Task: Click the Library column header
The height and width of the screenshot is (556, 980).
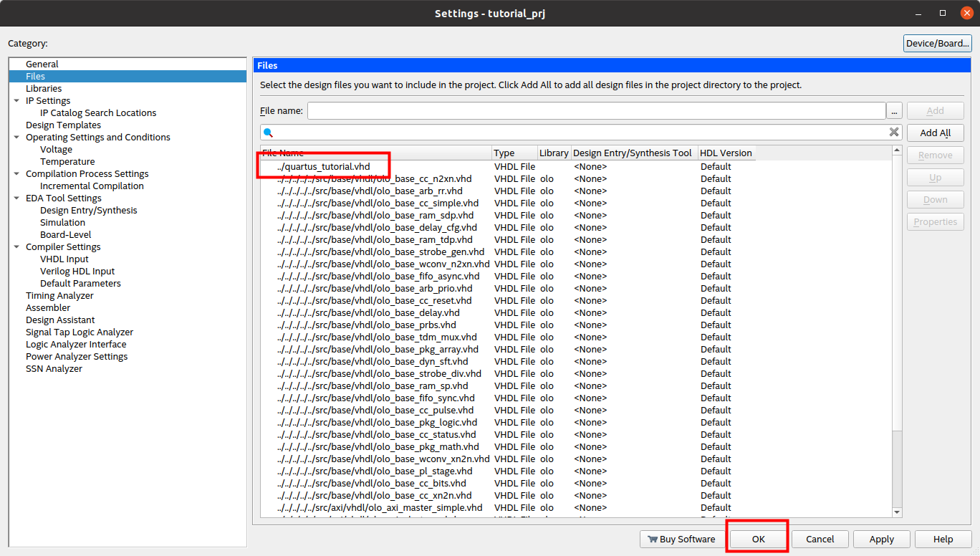Action: [554, 153]
